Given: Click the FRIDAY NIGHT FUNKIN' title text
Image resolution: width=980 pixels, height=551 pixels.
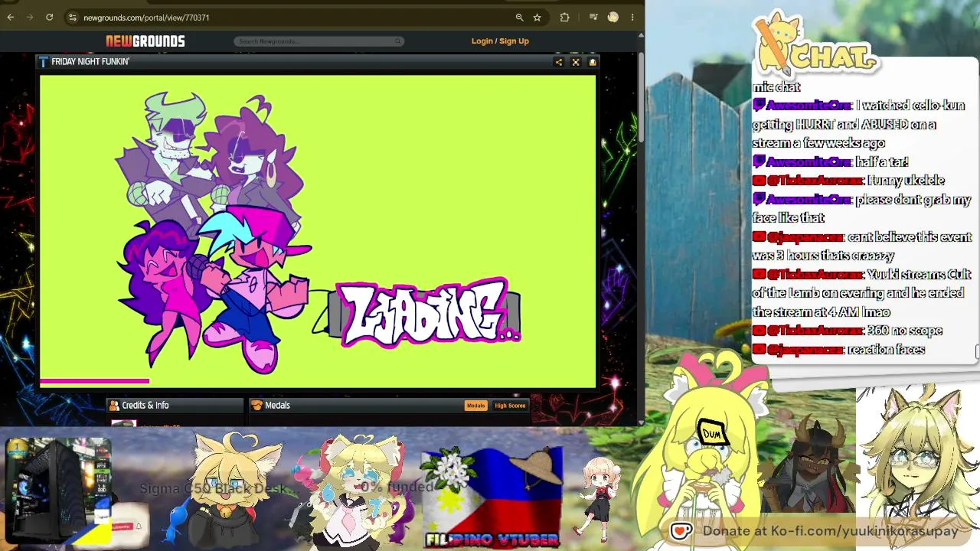Looking at the screenshot, I should (90, 62).
